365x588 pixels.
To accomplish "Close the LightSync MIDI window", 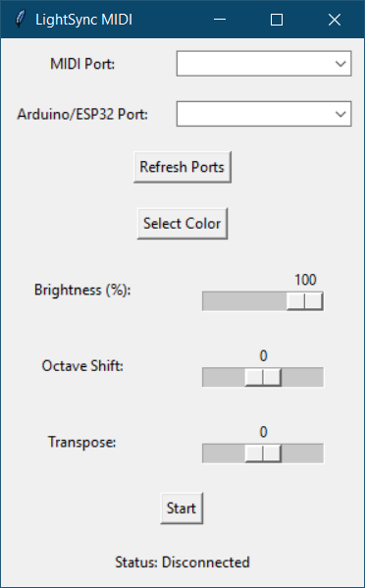I will click(335, 20).
